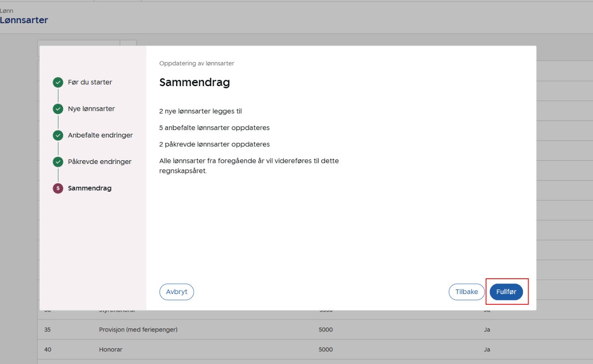Click the step 5 number circle

coord(58,188)
